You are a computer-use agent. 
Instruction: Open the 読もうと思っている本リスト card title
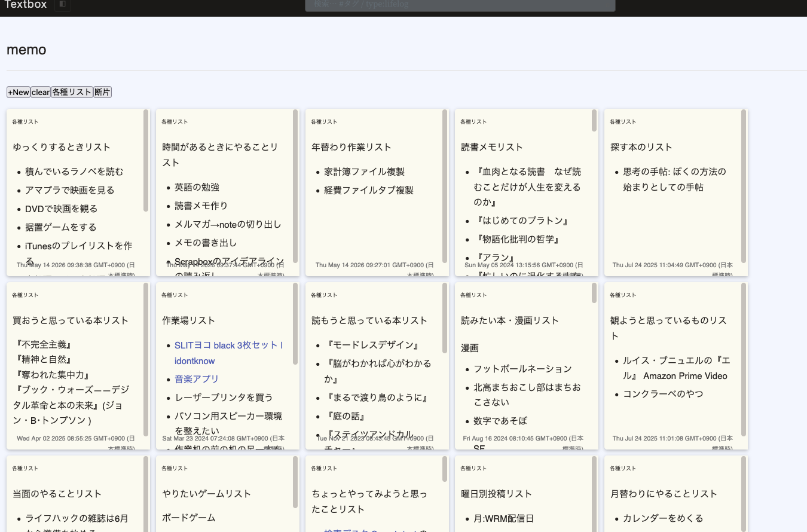coord(369,320)
